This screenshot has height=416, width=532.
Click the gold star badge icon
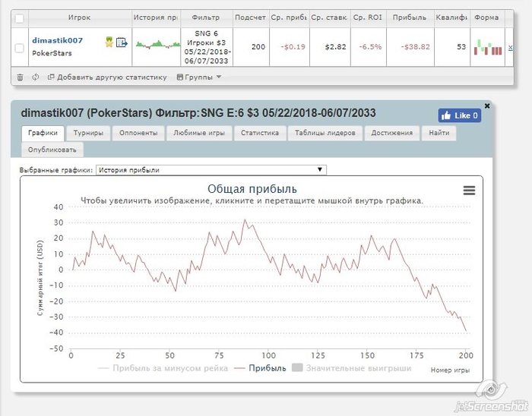click(109, 42)
